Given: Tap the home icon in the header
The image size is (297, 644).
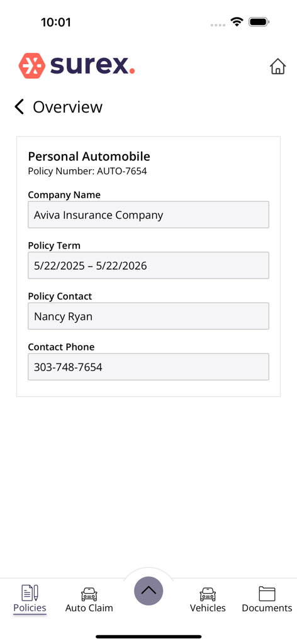Looking at the screenshot, I should 277,66.
